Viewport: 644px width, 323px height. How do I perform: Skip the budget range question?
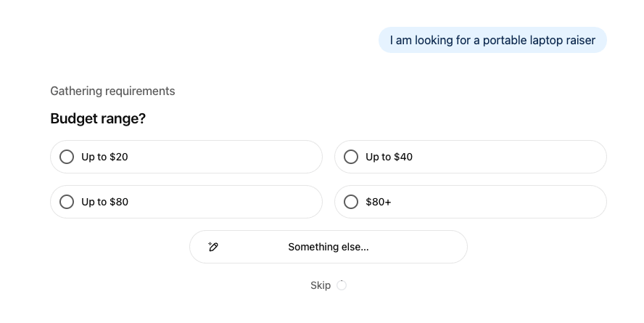pos(321,285)
